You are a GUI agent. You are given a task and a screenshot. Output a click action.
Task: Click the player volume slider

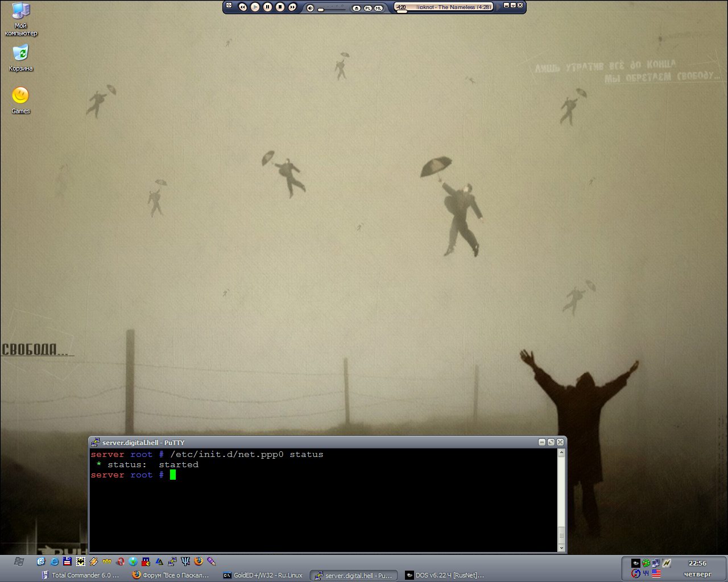click(x=333, y=9)
